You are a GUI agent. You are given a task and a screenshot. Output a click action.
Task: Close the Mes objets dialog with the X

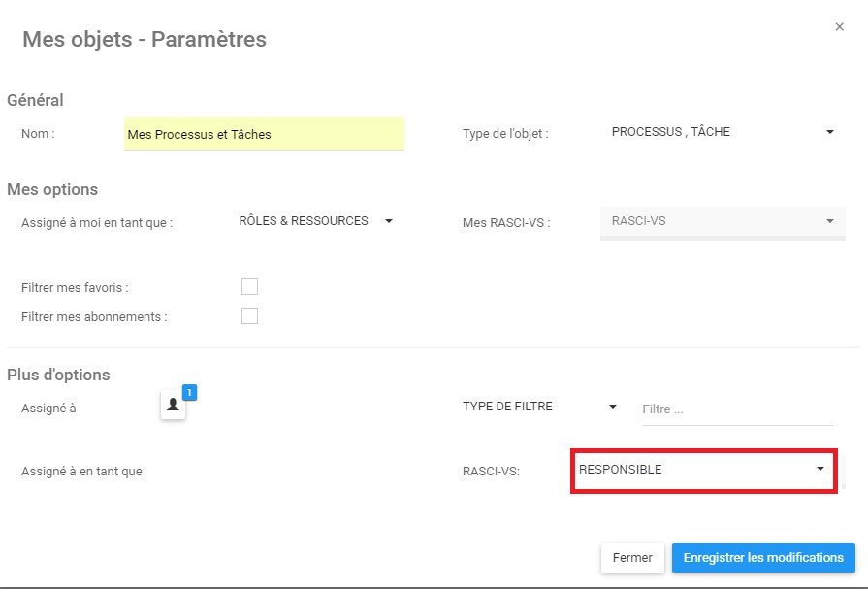pos(839,27)
